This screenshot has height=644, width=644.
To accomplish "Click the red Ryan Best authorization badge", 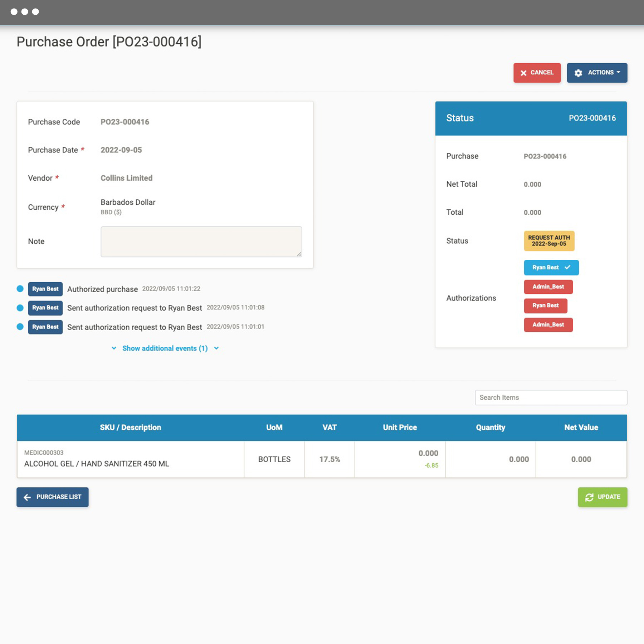I will [545, 306].
